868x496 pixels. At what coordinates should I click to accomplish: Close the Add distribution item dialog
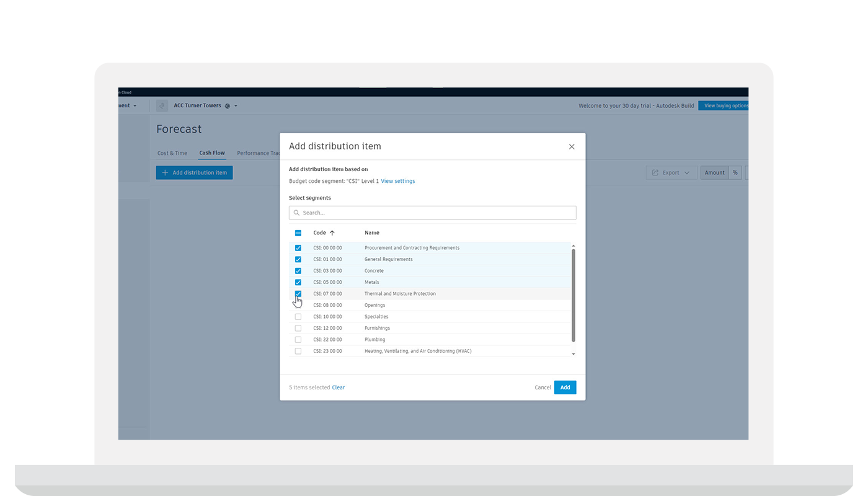572,147
